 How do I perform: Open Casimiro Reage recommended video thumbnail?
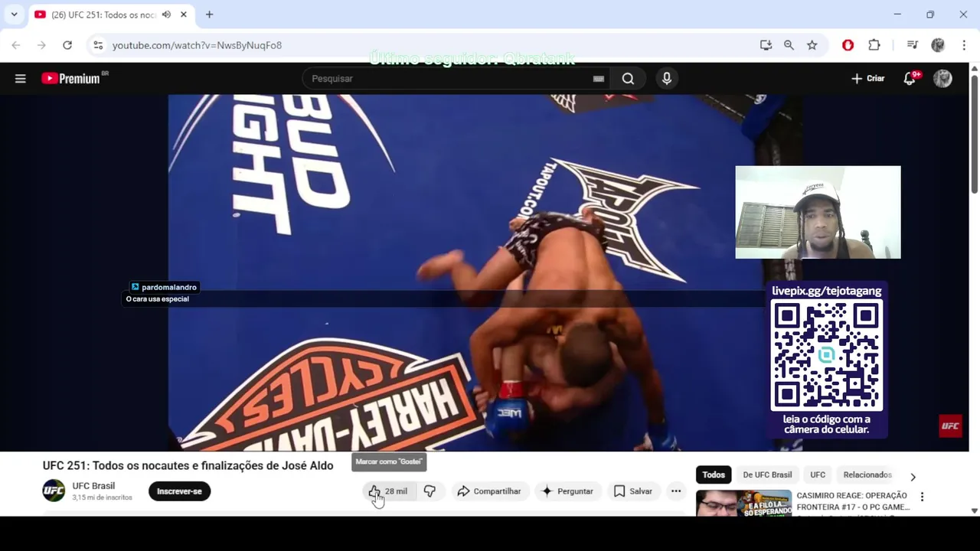(743, 503)
